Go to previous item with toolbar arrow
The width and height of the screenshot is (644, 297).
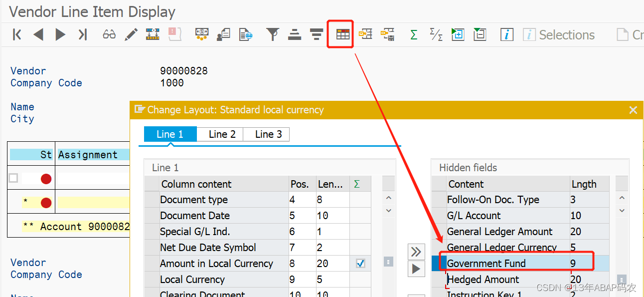(39, 34)
